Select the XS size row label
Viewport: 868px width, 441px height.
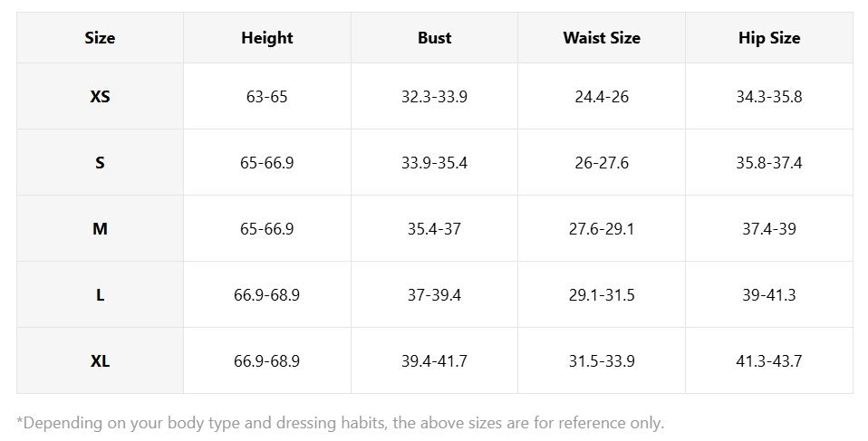[x=100, y=96]
